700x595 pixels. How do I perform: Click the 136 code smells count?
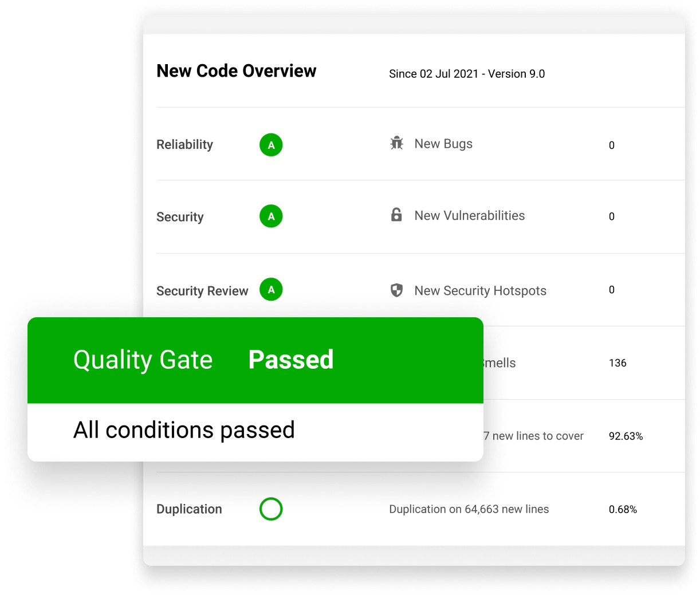point(618,363)
